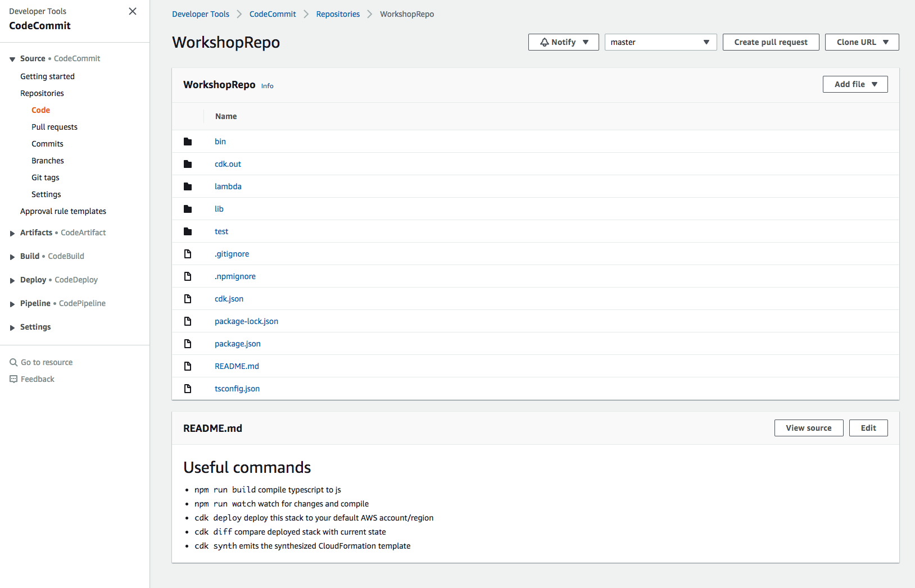The image size is (915, 588).
Task: Click the file icon next to README.md
Action: pyautogui.click(x=188, y=366)
